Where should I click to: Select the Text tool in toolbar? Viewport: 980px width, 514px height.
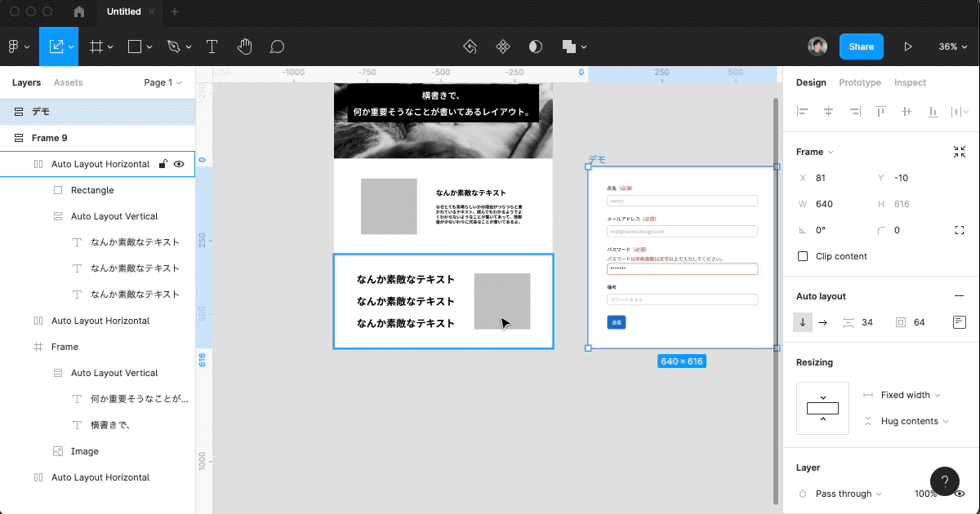[x=212, y=47]
